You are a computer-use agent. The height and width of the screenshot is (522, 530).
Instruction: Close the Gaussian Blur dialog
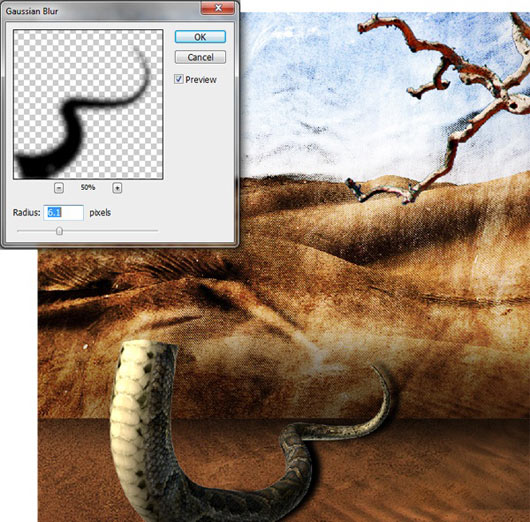pos(218,8)
